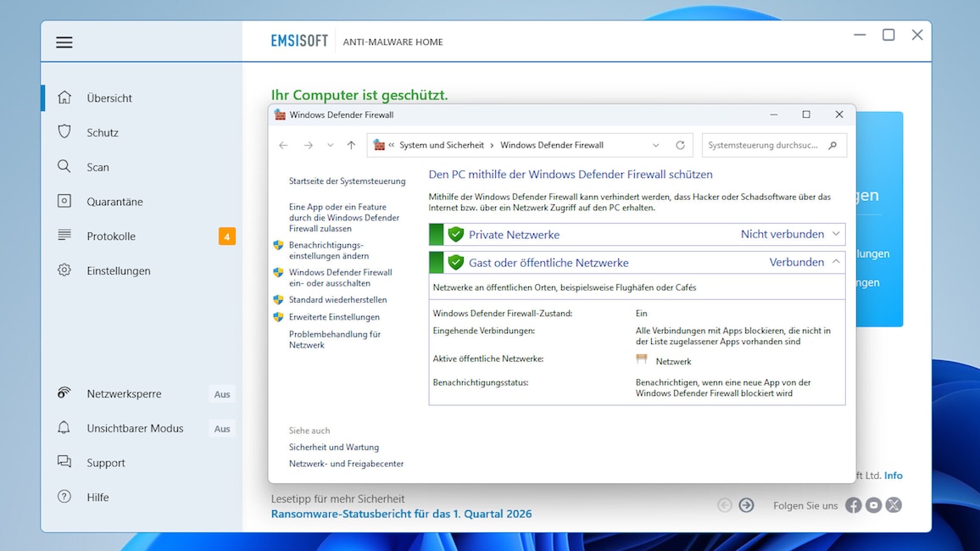The width and height of the screenshot is (980, 551).
Task: Click the Emsisoft logo text
Action: [299, 42]
